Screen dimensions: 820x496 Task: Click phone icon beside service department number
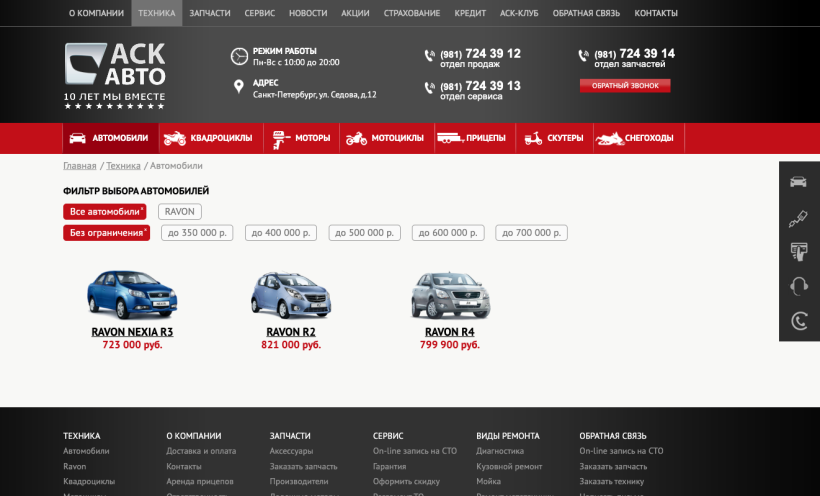[x=429, y=88]
